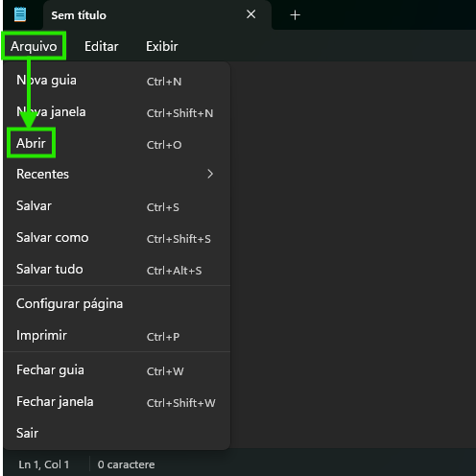Choose Nova janela from the menu
This screenshot has height=476, width=476.
pyautogui.click(x=117, y=112)
